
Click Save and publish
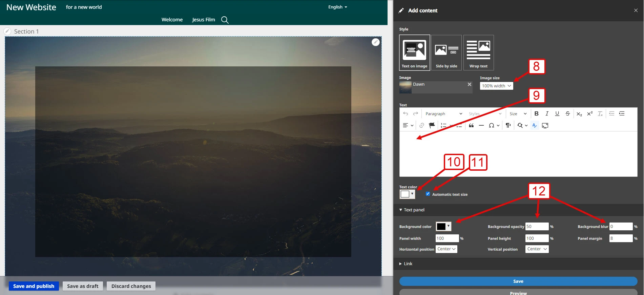(34, 286)
